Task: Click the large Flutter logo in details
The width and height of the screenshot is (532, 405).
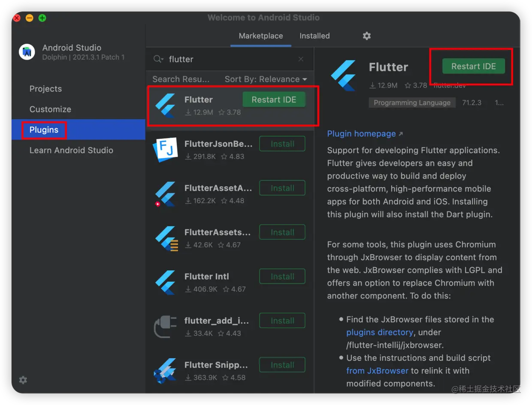Action: click(x=344, y=76)
